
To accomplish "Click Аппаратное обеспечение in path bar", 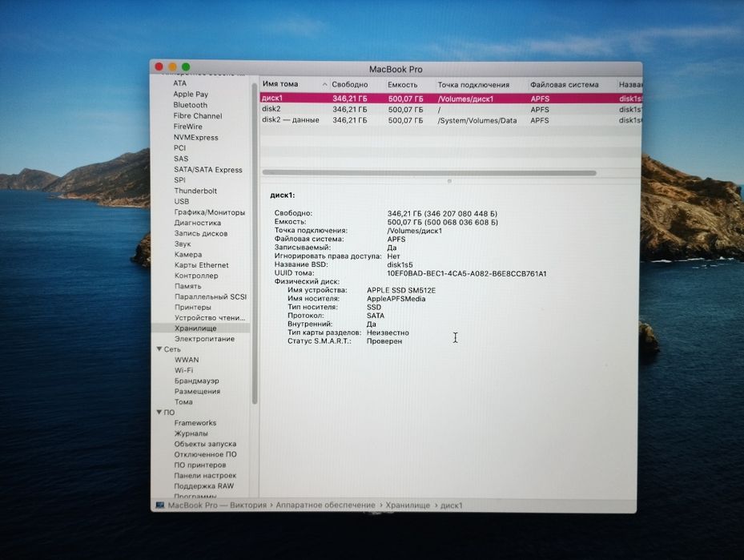I will pyautogui.click(x=325, y=506).
